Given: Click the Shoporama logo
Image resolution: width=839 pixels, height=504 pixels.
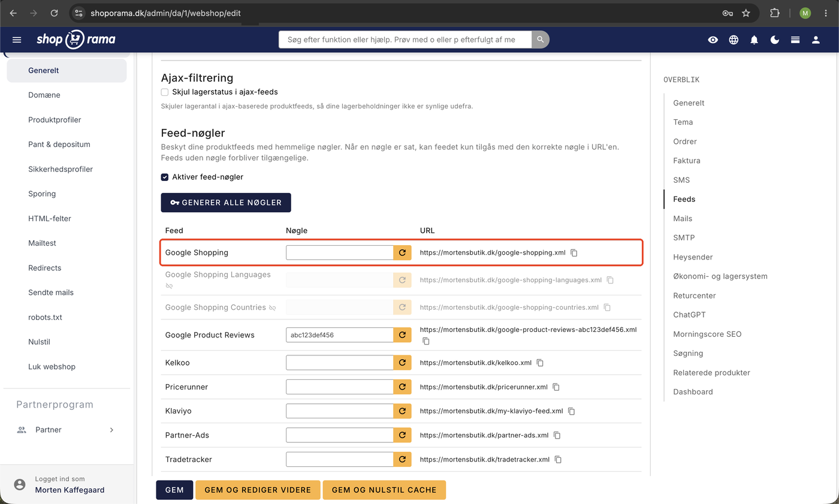Looking at the screenshot, I should click(x=76, y=40).
